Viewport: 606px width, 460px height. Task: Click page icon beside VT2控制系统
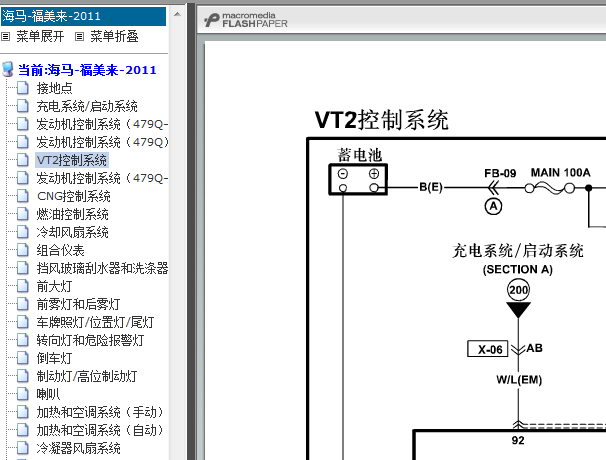pos(23,160)
